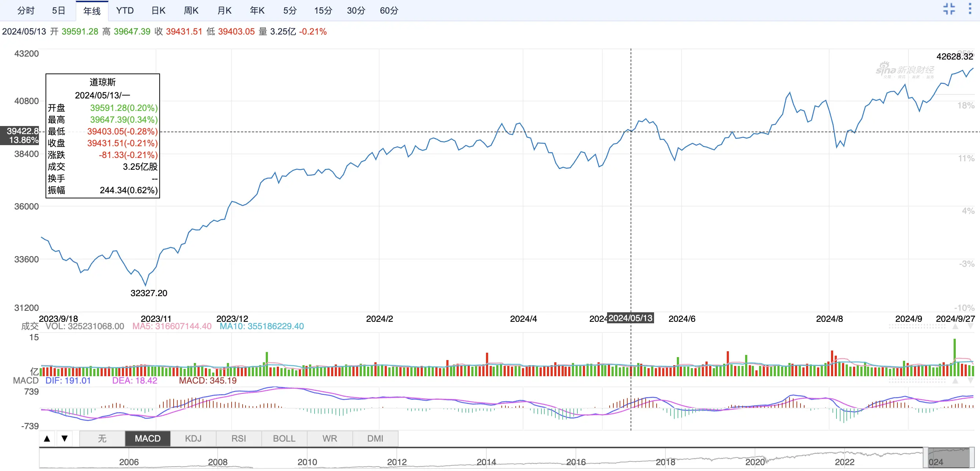Switch to the BOLL indicator
The width and height of the screenshot is (980, 471).
coord(284,439)
